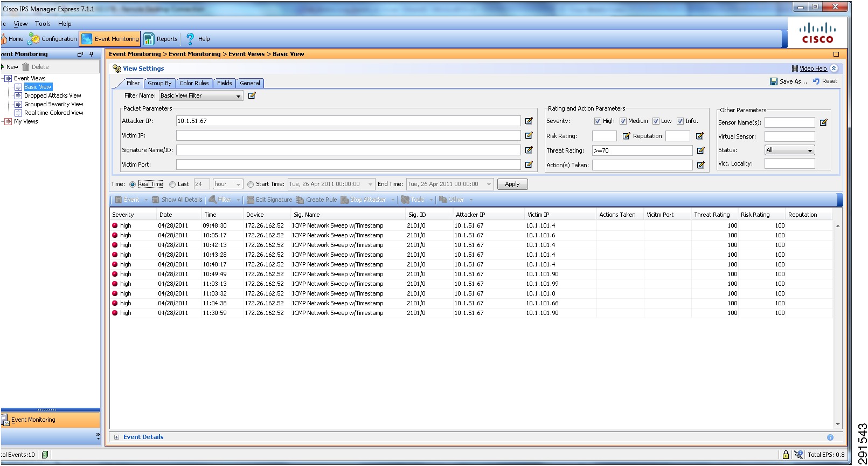
Task: Reset the view settings
Action: click(x=825, y=81)
